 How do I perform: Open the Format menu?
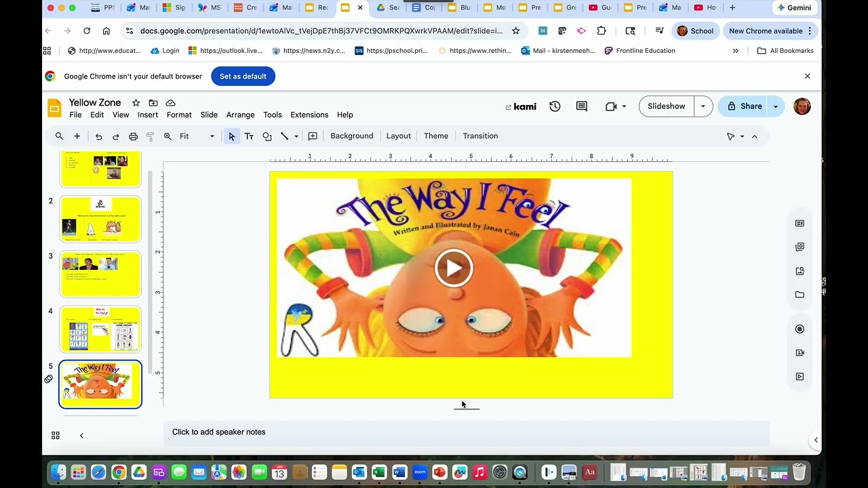[x=179, y=115]
